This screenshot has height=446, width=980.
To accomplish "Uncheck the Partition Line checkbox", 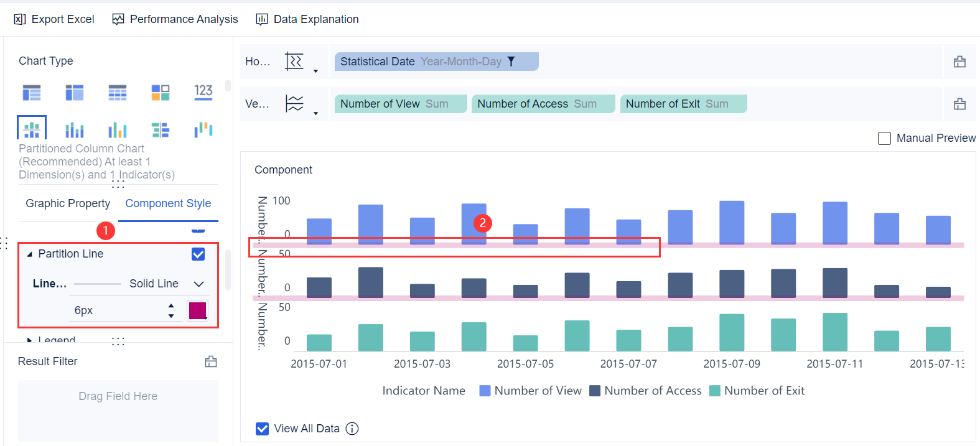I will (198, 254).
